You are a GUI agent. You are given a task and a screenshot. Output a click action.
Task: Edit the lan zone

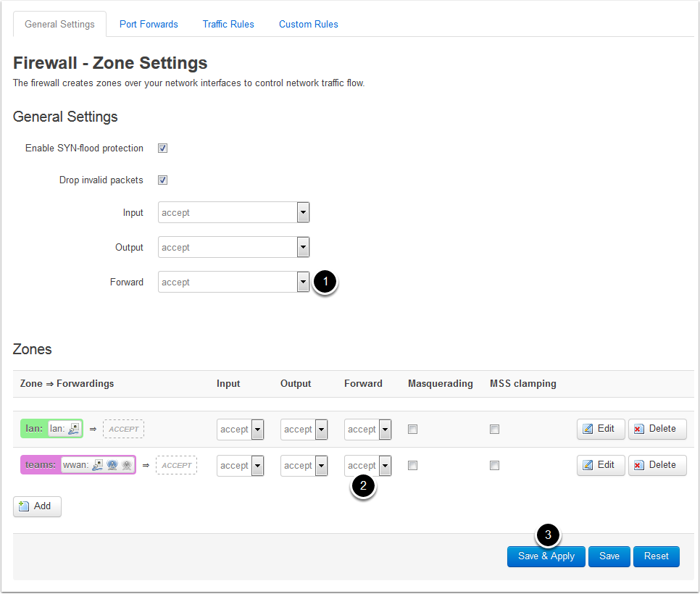pyautogui.click(x=601, y=429)
